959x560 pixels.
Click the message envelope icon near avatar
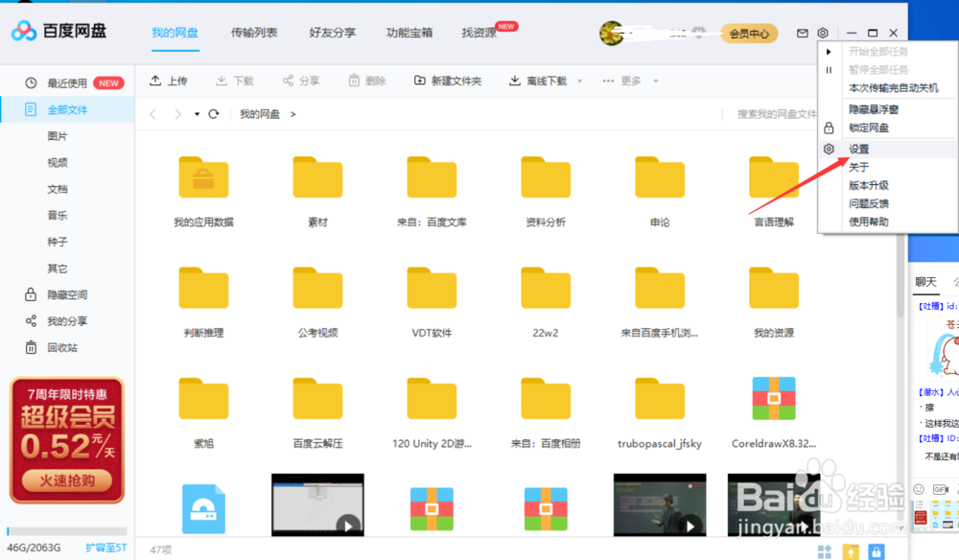pyautogui.click(x=803, y=32)
